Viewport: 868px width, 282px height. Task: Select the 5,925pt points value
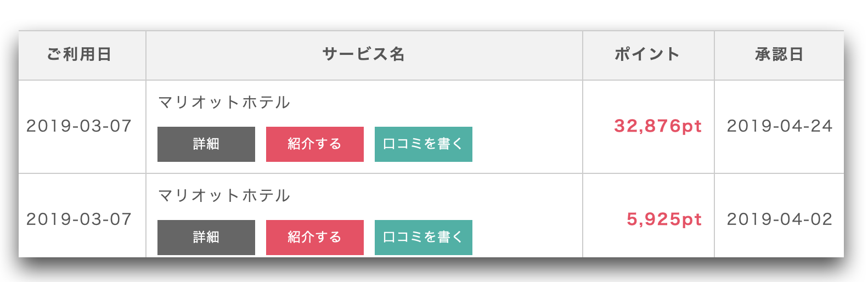pos(664,219)
